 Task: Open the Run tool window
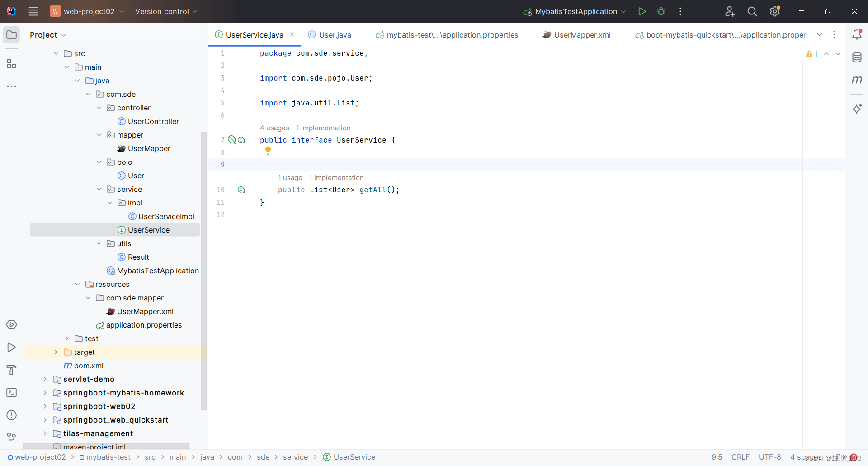coord(12,347)
